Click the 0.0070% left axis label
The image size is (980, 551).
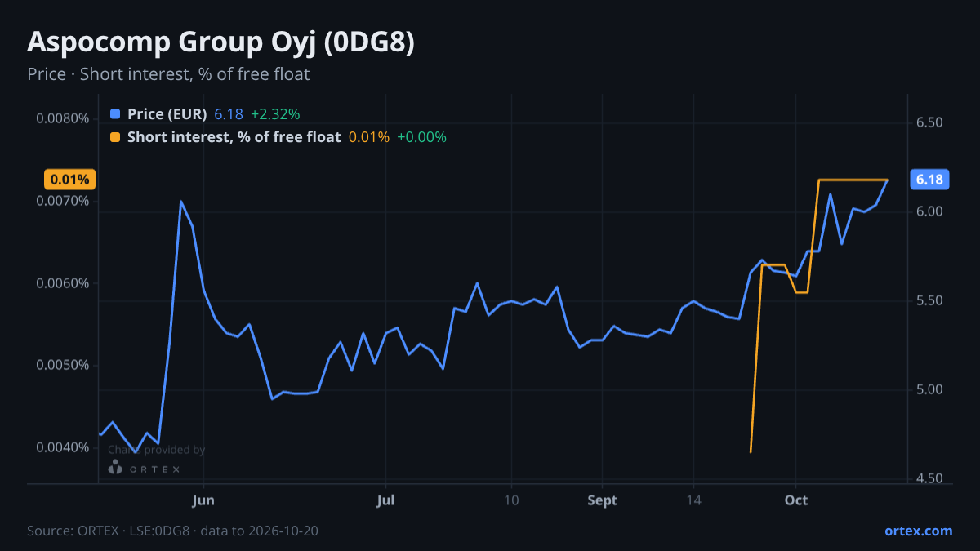coord(62,201)
